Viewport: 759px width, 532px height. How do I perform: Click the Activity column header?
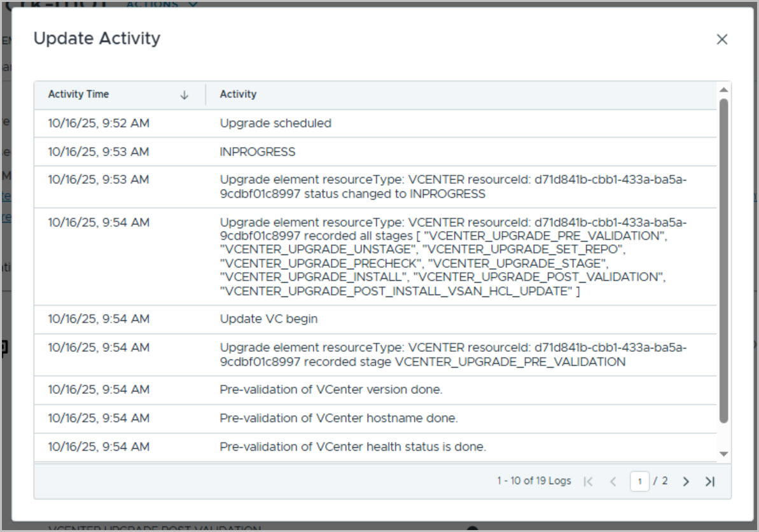pos(238,94)
